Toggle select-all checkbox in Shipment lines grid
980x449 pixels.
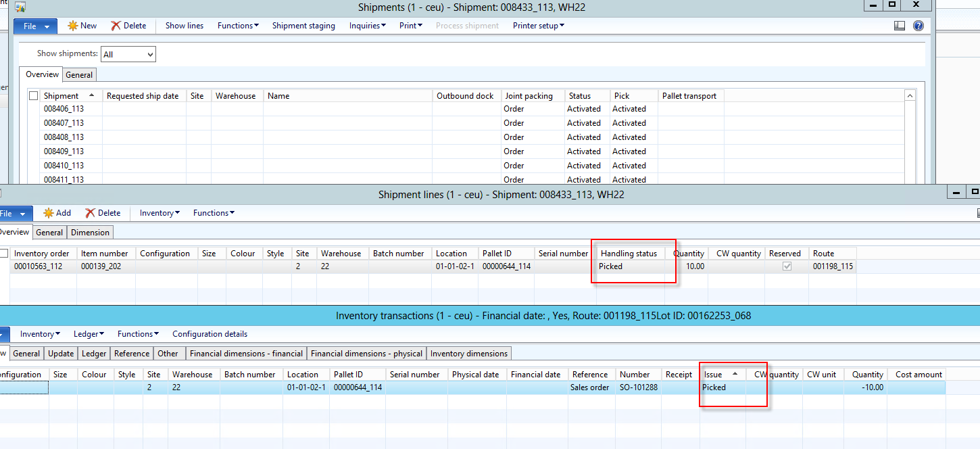[4, 254]
